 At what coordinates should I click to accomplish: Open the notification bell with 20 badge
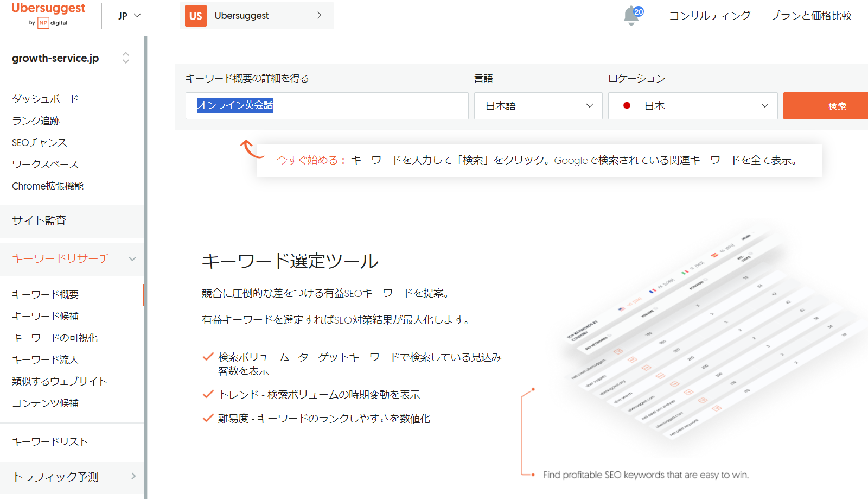click(633, 16)
